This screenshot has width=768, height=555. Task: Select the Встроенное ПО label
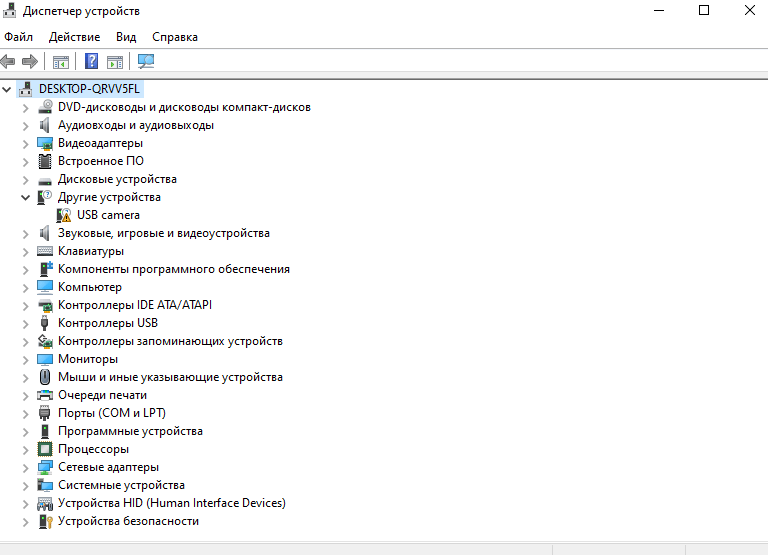[101, 161]
